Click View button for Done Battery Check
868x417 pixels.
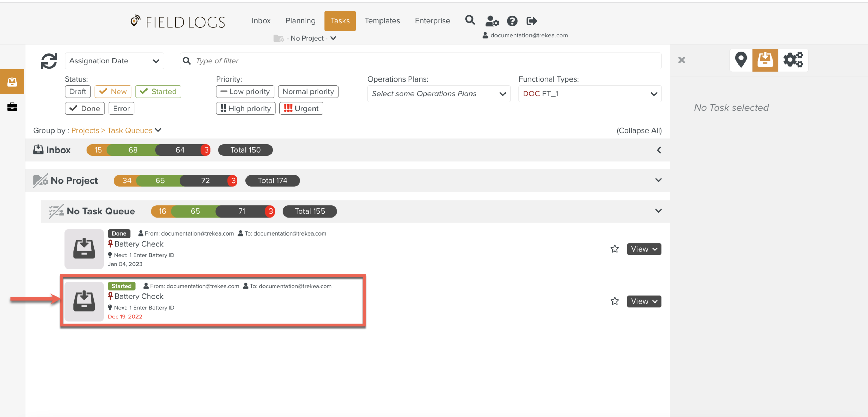(x=644, y=249)
